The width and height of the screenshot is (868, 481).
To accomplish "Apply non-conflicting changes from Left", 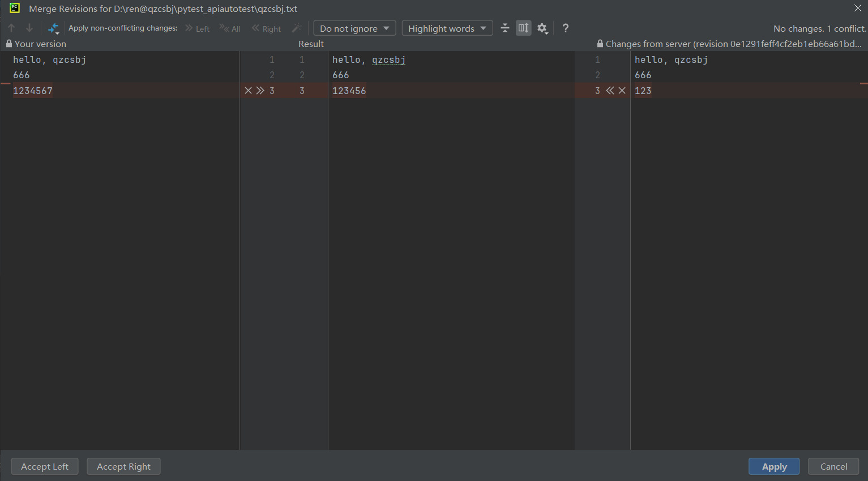I will [x=197, y=28].
